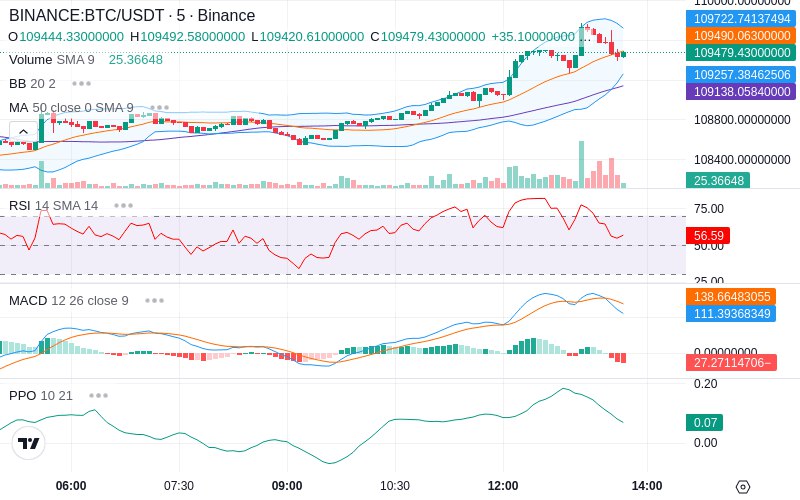Click the 108800.00000000 price axis tick
Image resolution: width=800 pixels, height=500 pixels.
tap(742, 120)
